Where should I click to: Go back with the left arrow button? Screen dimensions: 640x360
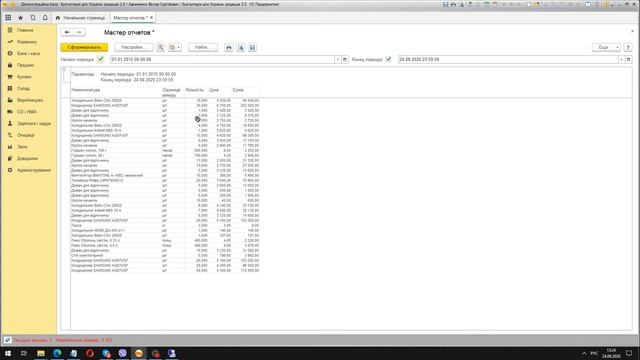(x=67, y=32)
